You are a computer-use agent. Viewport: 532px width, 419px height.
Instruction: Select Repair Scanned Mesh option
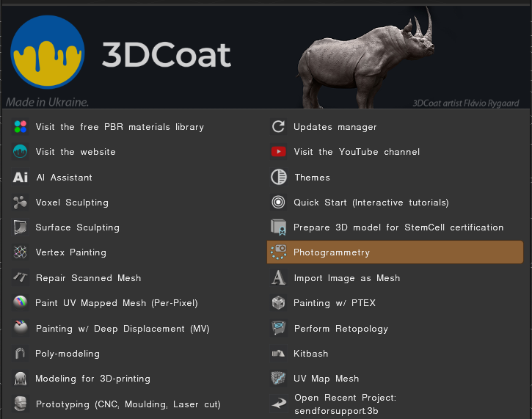pyautogui.click(x=88, y=278)
